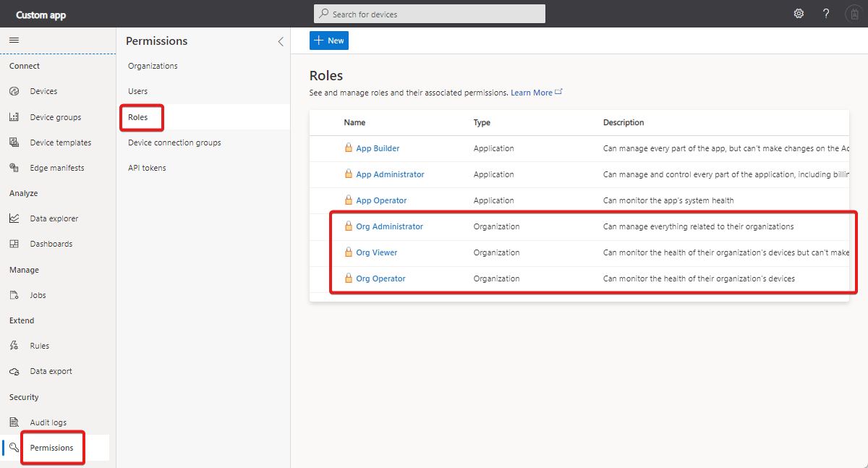This screenshot has height=468, width=868.
Task: Click the Search for devices field
Action: pos(430,14)
